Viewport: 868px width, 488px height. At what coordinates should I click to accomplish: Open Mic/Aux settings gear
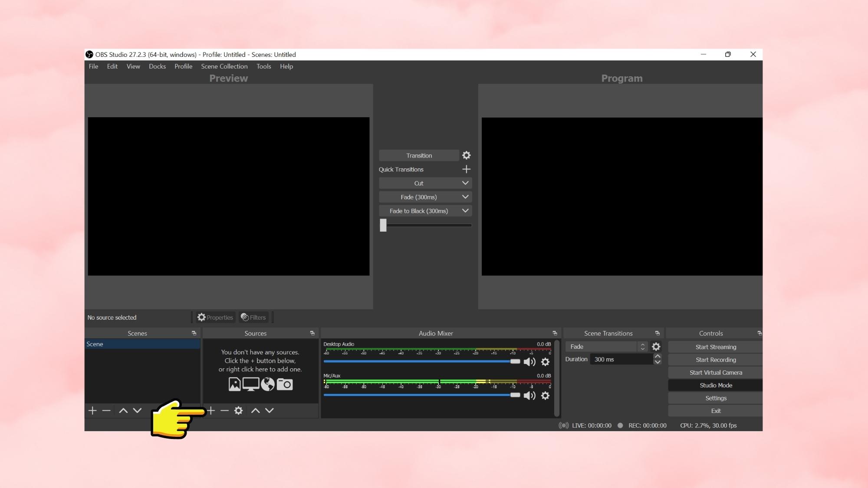[x=545, y=396]
